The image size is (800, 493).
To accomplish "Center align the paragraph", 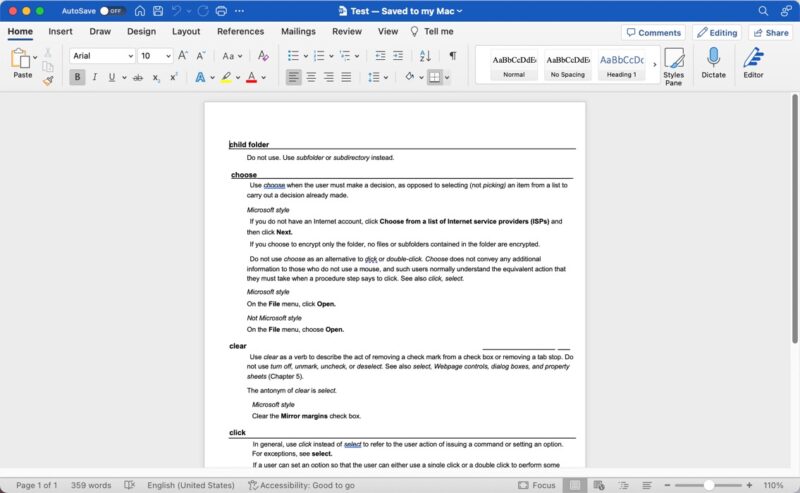I will pyautogui.click(x=311, y=77).
